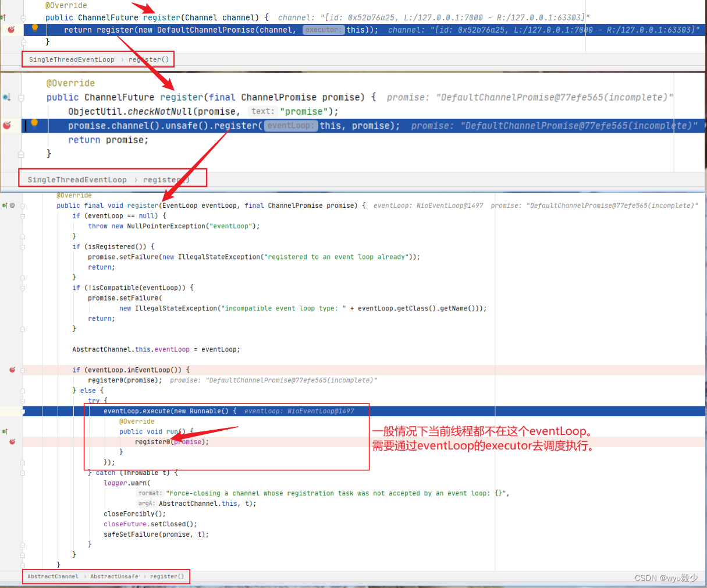Select the AbstractUnsafe breadcrumb
Image resolution: width=707 pixels, height=588 pixels.
tap(114, 576)
